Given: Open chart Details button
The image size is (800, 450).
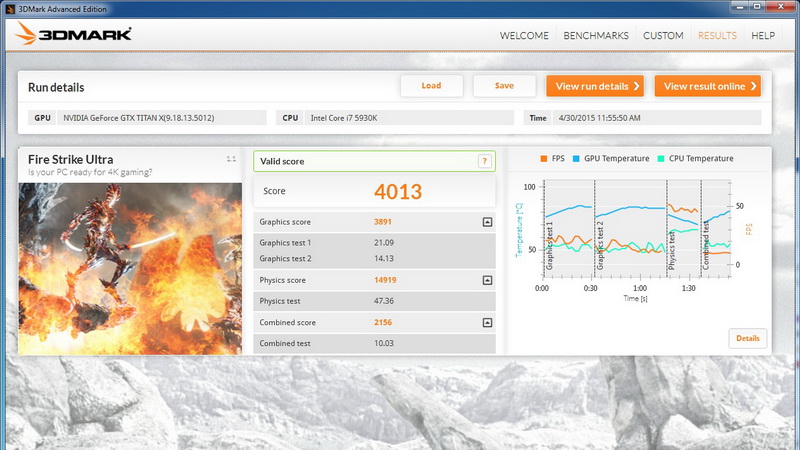Looking at the screenshot, I should pyautogui.click(x=748, y=338).
